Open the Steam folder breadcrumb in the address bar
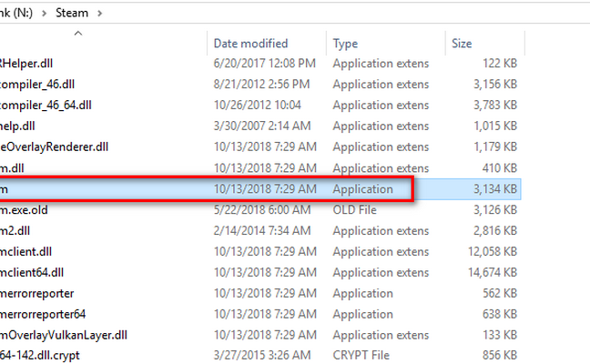 point(72,13)
